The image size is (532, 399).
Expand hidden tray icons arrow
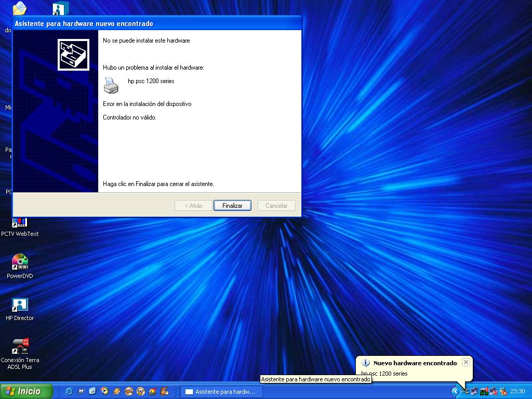pos(455,392)
